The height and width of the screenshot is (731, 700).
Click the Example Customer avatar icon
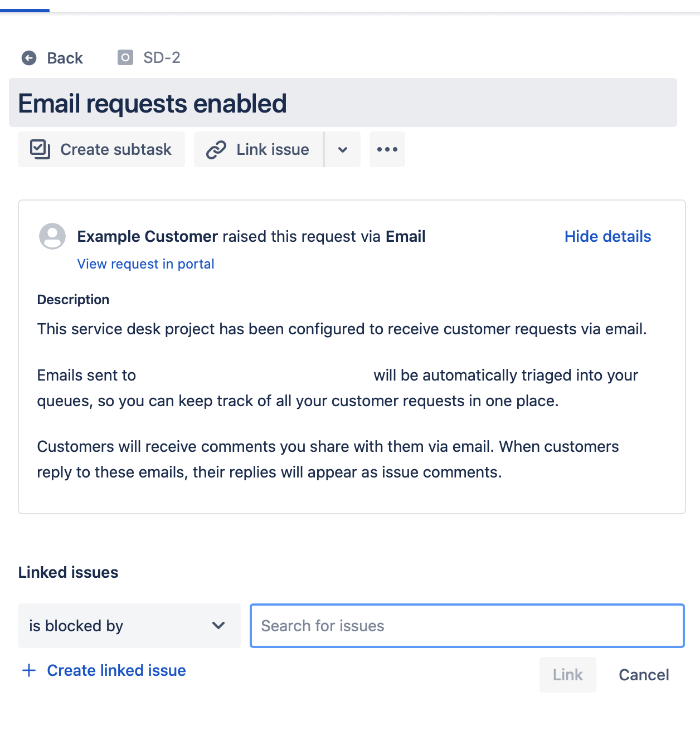[52, 236]
